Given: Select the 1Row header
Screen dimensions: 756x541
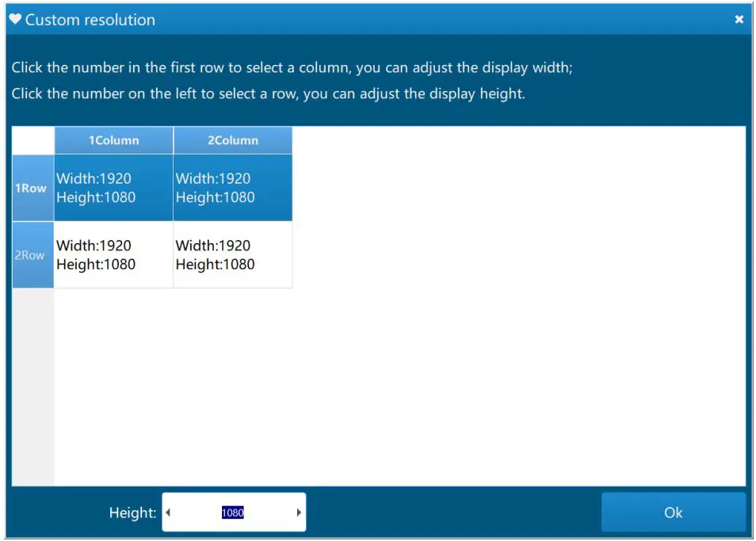Looking at the screenshot, I should point(32,188).
